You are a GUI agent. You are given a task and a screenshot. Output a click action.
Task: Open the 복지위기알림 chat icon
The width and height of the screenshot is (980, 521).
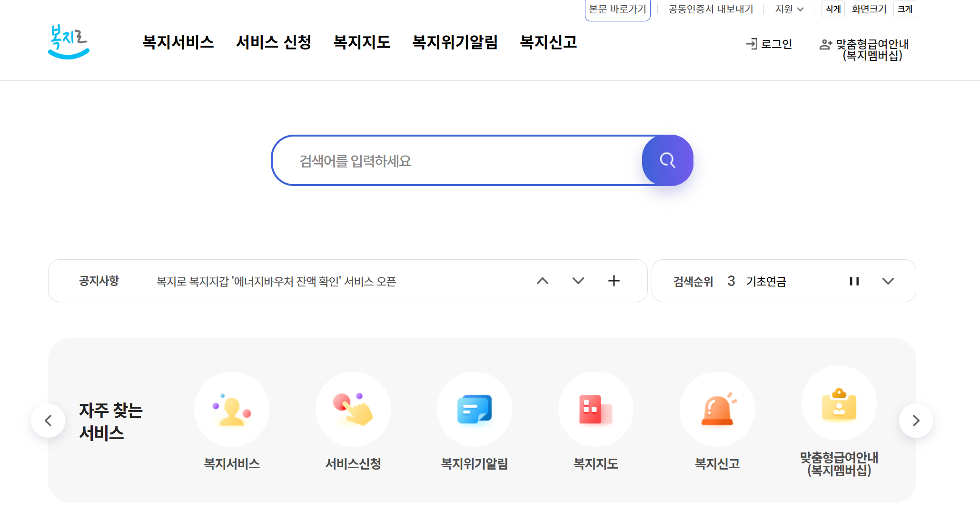[475, 409]
